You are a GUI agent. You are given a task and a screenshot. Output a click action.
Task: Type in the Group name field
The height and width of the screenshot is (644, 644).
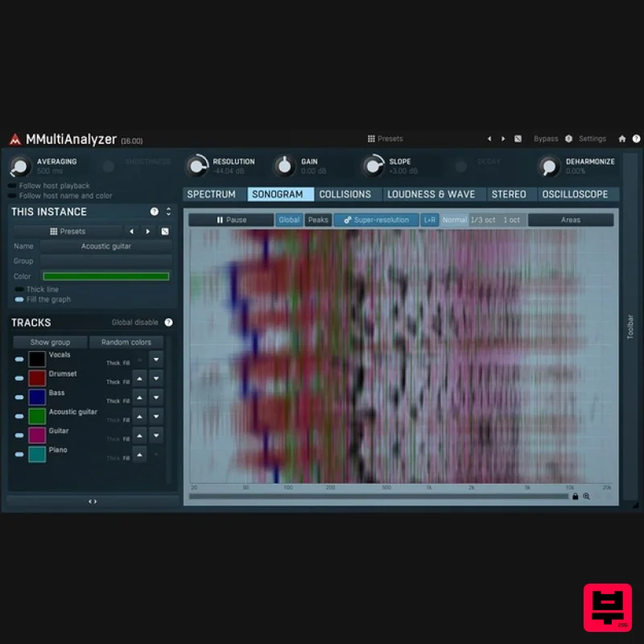(105, 261)
